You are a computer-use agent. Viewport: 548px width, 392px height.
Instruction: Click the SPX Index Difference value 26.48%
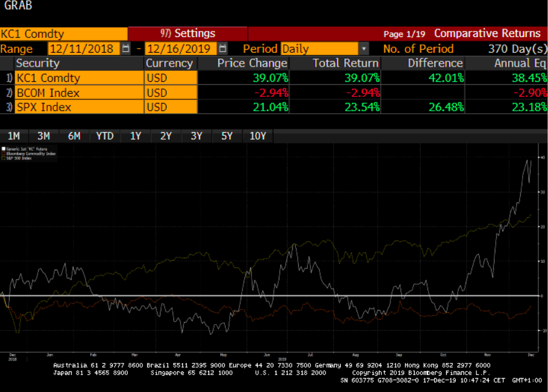[x=446, y=107]
